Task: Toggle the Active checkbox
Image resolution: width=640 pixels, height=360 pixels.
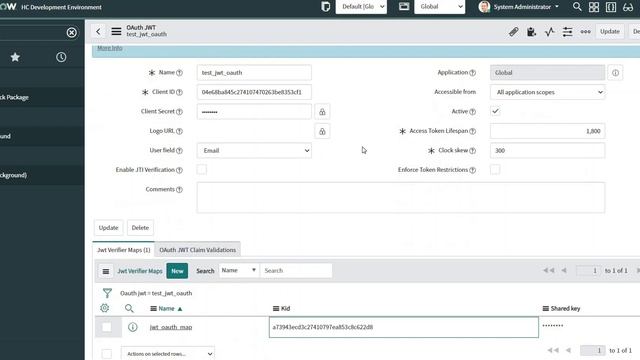Action: [x=495, y=111]
